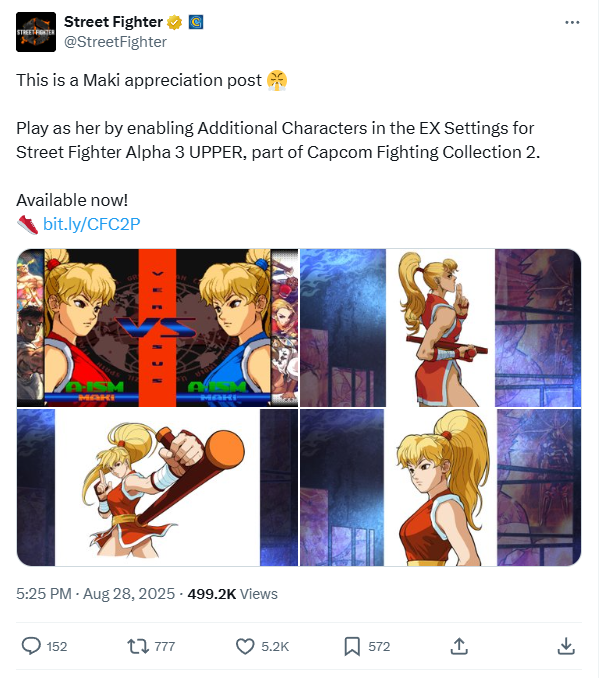The height and width of the screenshot is (678, 608).
Task: Click the 5:25 PM Aug 28 timestamp
Action: point(96,594)
